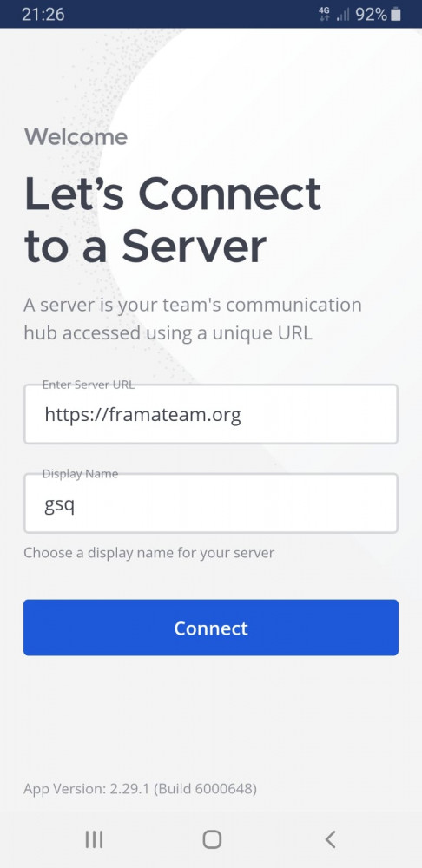Tap the signal strength icon
The image size is (422, 868).
[x=343, y=15]
